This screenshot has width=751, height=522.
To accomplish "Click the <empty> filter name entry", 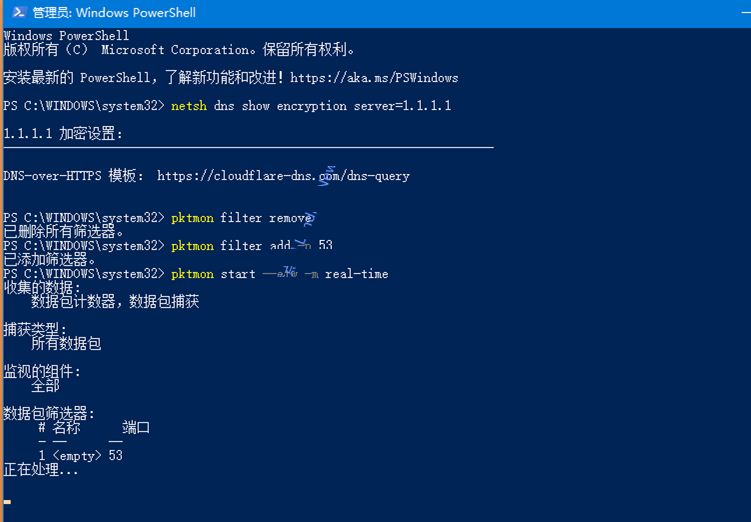I will (76, 456).
